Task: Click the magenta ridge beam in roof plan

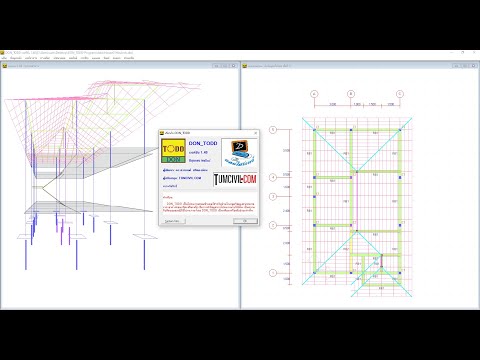Action: click(x=357, y=201)
